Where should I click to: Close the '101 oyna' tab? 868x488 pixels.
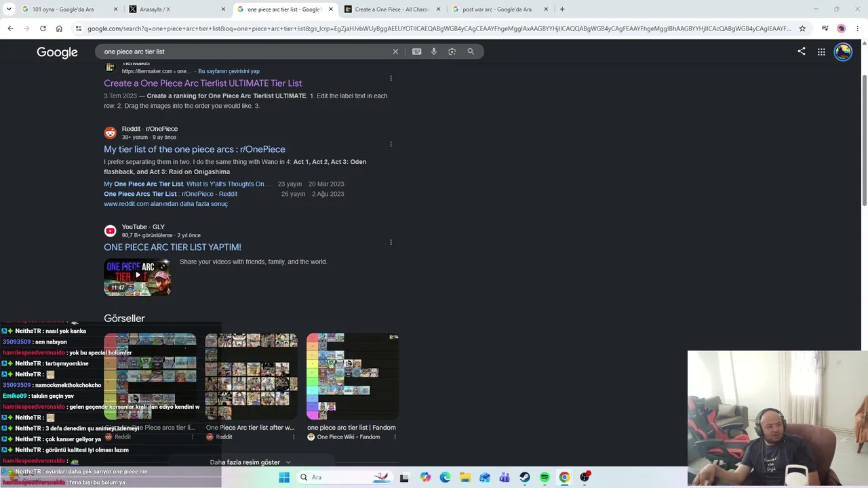point(116,9)
